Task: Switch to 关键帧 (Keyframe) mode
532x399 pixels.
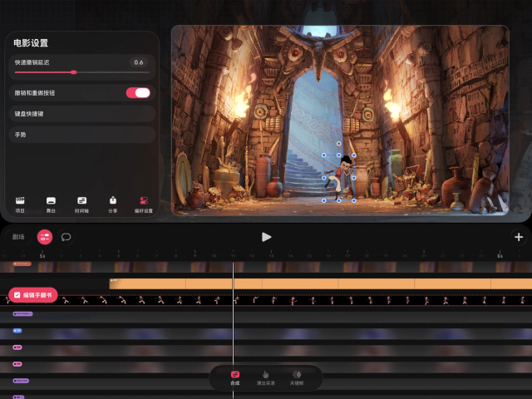Action: coord(297,377)
